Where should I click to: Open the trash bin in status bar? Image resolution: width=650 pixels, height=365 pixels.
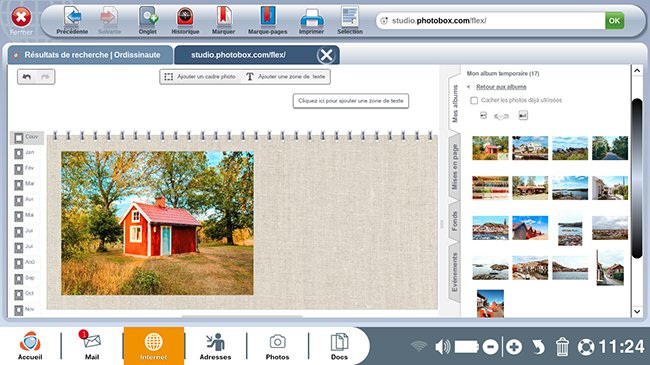pyautogui.click(x=562, y=347)
